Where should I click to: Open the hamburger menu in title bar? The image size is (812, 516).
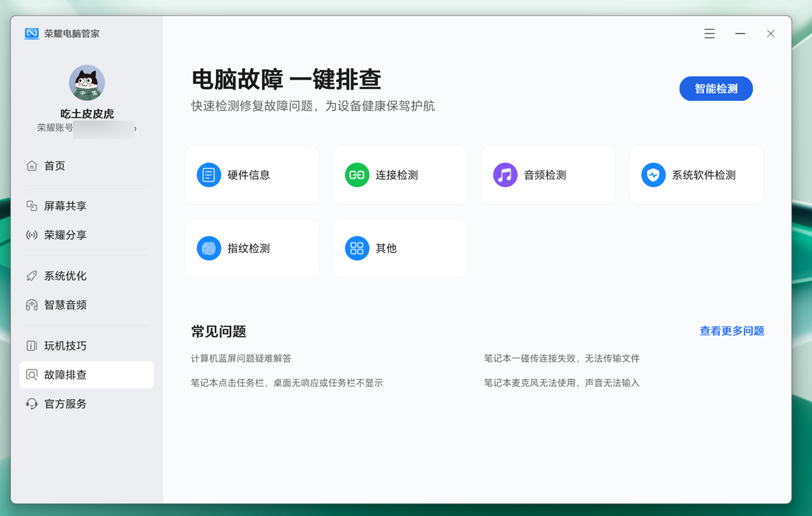coord(710,33)
